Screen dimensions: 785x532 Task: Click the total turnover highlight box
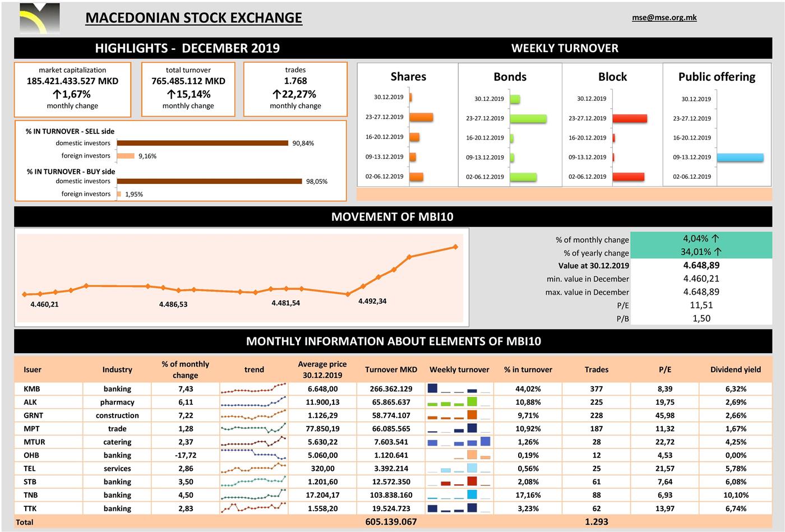pos(188,89)
